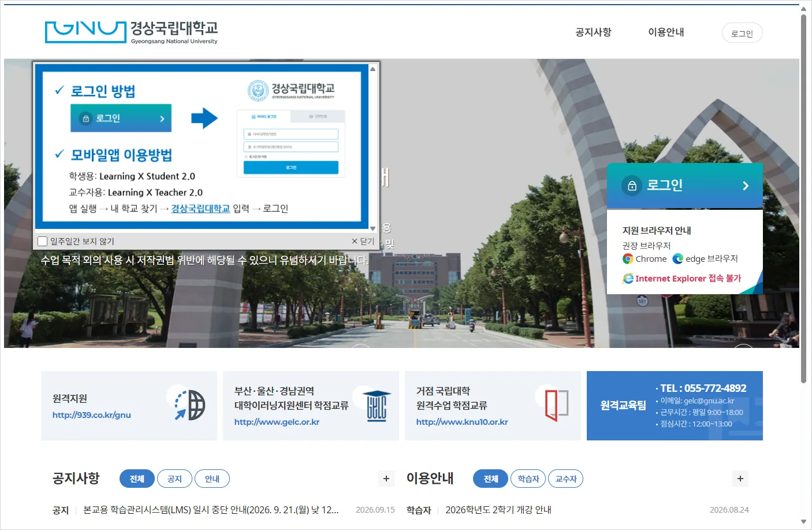Select the 안내 tab
The image size is (812, 530).
212,479
